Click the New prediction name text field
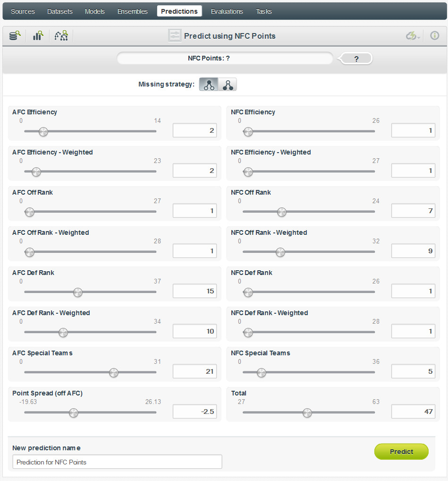 (x=117, y=462)
